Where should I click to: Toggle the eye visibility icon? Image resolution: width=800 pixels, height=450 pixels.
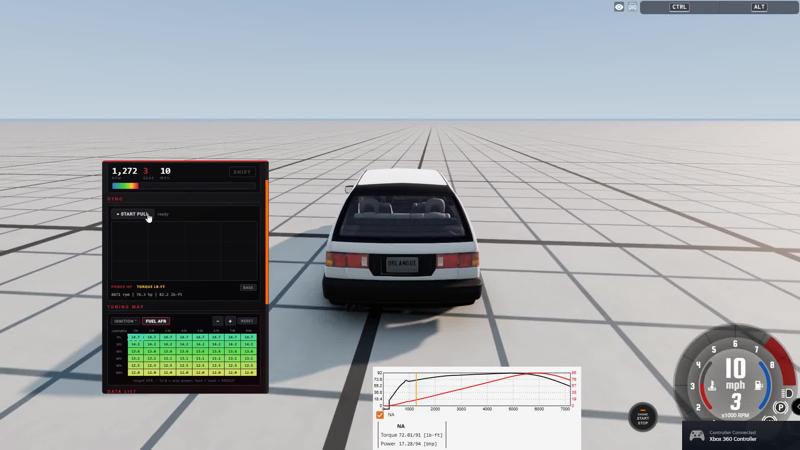[x=619, y=7]
